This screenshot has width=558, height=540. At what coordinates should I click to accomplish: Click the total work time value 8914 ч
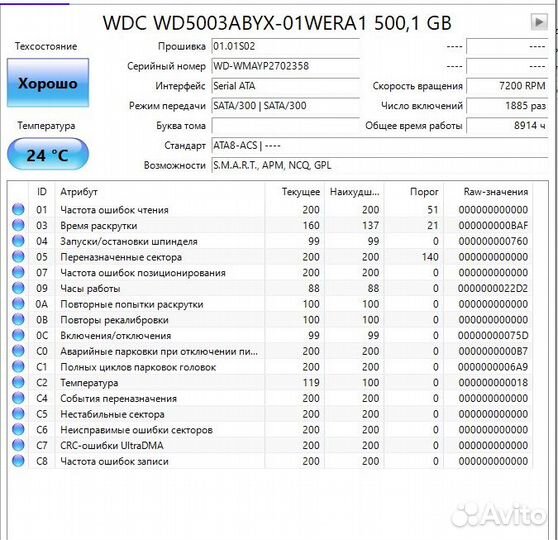point(507,126)
